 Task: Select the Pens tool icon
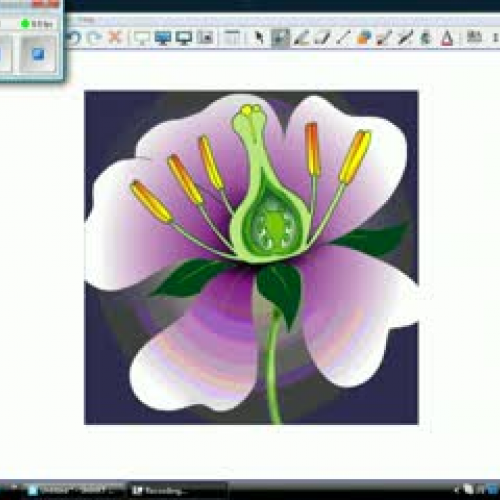point(301,38)
